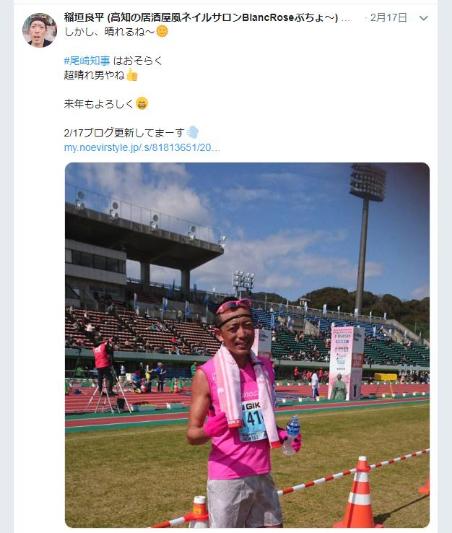
Task: Click the text 超晴れ男やね
Action: click(94, 75)
